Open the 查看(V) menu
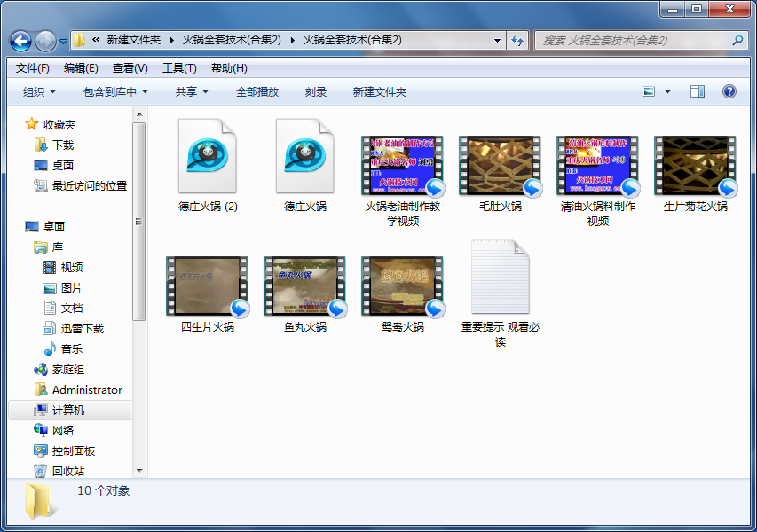Viewport: 757px width, 532px height. tap(130, 68)
